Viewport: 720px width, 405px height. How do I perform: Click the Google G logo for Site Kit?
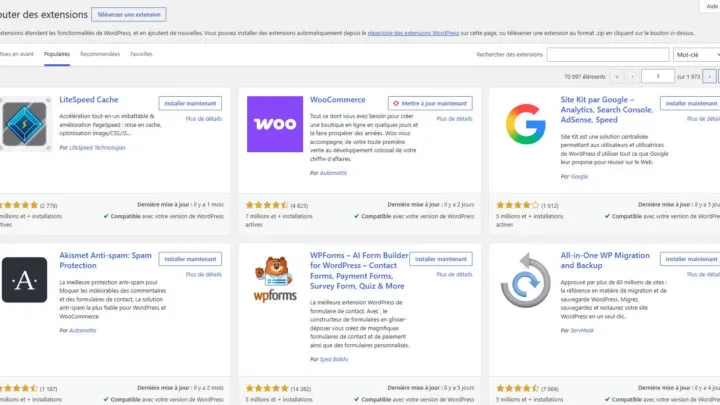pos(525,124)
